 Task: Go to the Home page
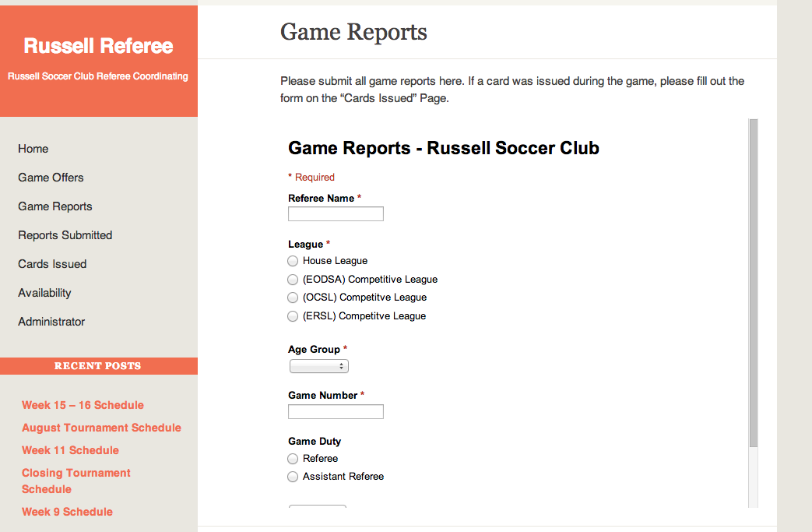33,149
